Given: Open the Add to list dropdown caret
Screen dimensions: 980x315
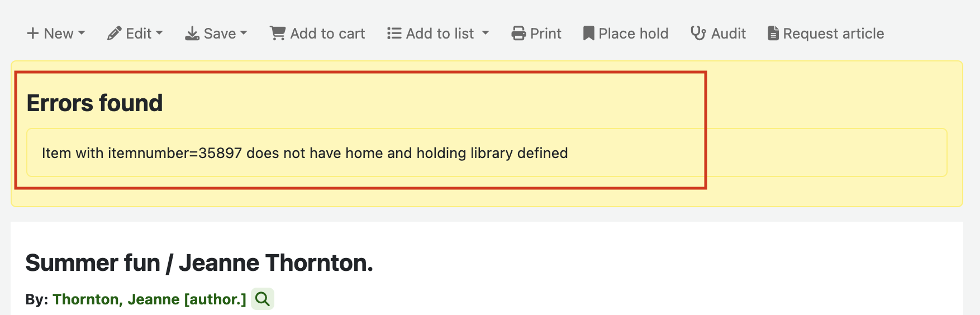Looking at the screenshot, I should 486,33.
